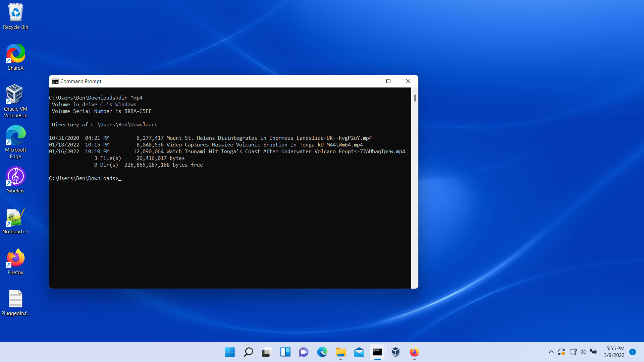The width and height of the screenshot is (644, 362).
Task: Open the Recycle Bin desktop icon
Action: point(15,13)
